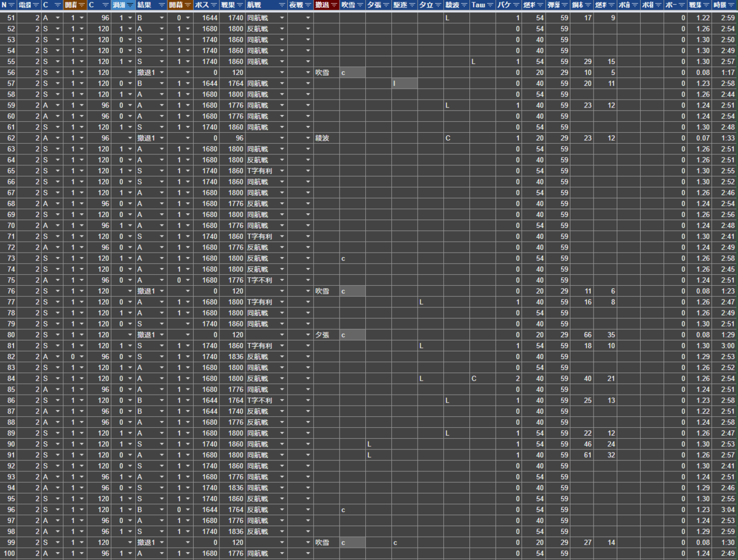Click the ボス column filter icon
The image size is (738, 560).
pyautogui.click(x=215, y=5)
